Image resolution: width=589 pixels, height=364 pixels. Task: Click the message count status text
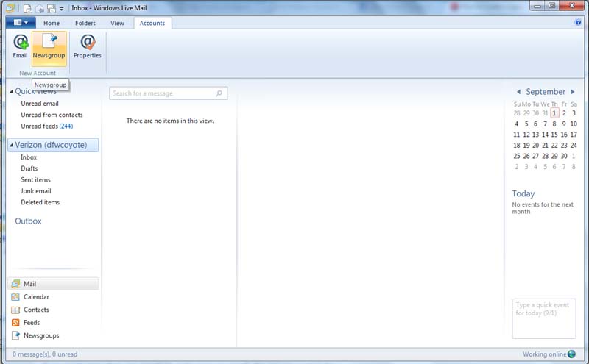pyautogui.click(x=45, y=354)
